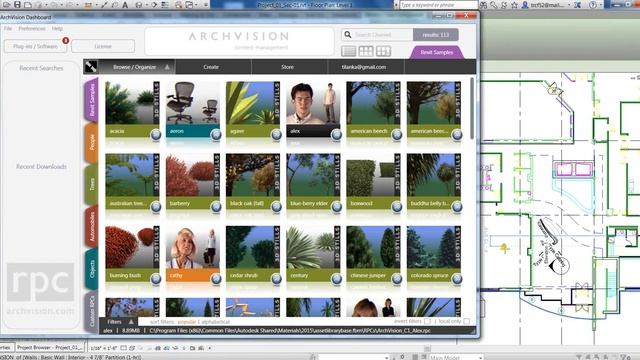The height and width of the screenshot is (360, 640).
Task: Toggle the invert filters checkbox
Action: click(x=427, y=322)
